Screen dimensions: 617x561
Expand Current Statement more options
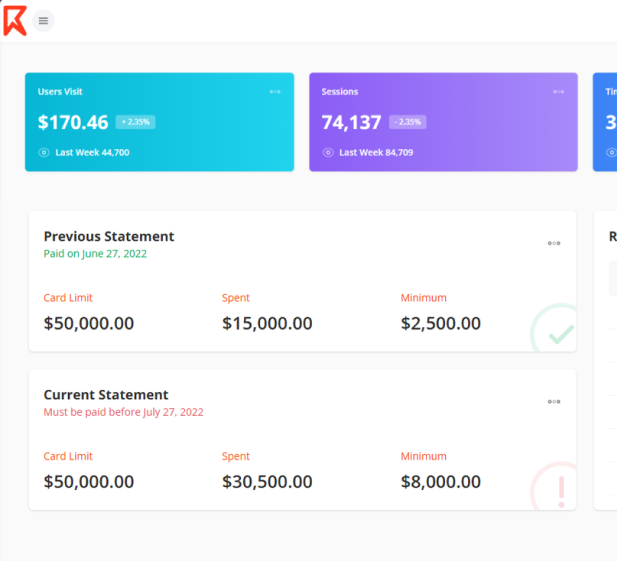pos(554,402)
